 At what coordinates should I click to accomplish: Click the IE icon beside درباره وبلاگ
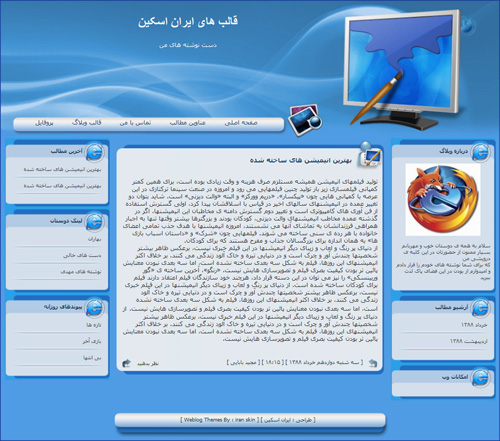pyautogui.click(x=480, y=152)
